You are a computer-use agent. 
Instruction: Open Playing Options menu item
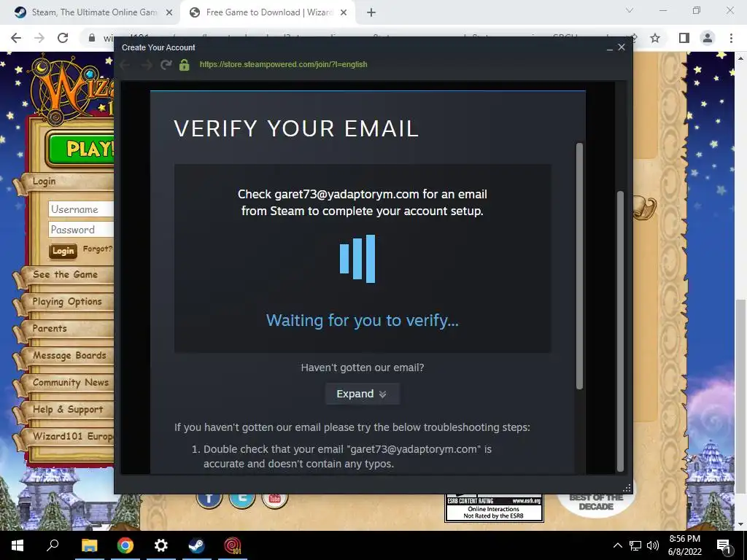(66, 301)
